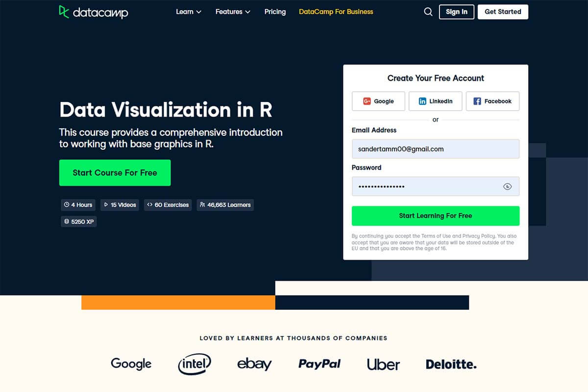Image resolution: width=588 pixels, height=392 pixels.
Task: Expand the Learn dropdown menu
Action: [189, 12]
